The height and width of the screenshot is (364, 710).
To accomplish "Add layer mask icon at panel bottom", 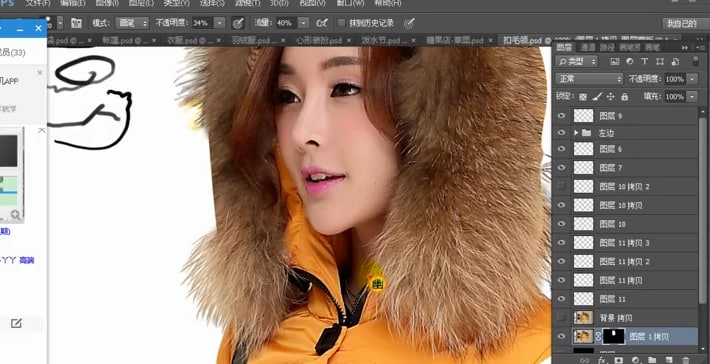I will click(x=619, y=360).
